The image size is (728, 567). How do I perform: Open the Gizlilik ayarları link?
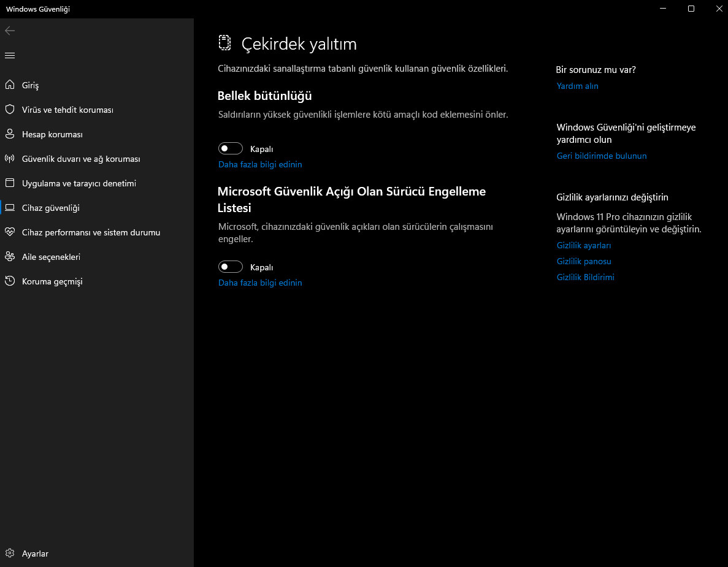(583, 245)
